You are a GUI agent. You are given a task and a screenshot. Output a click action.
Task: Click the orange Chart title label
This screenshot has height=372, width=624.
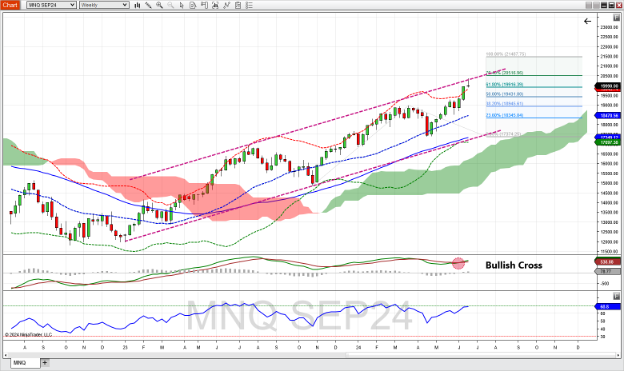point(10,5)
